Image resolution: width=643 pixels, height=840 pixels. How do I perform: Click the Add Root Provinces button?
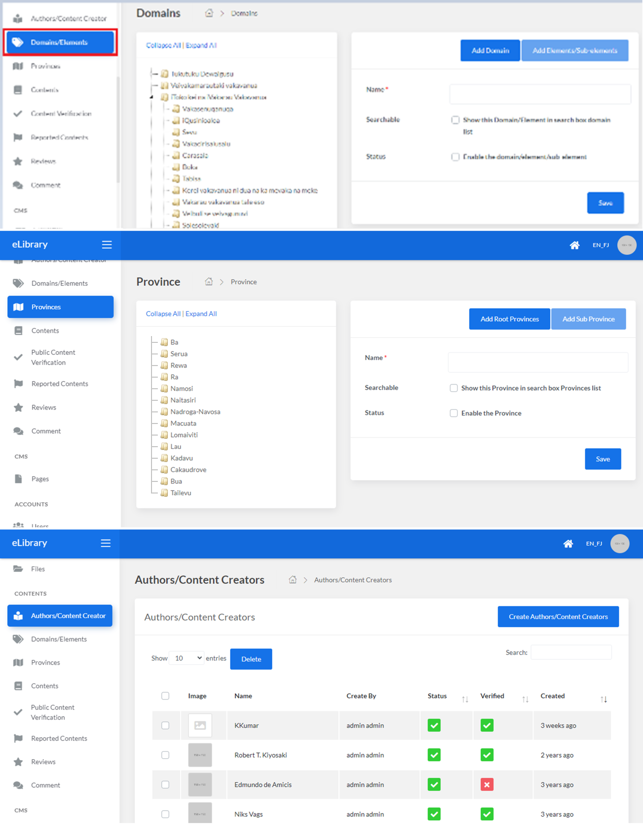pyautogui.click(x=510, y=319)
